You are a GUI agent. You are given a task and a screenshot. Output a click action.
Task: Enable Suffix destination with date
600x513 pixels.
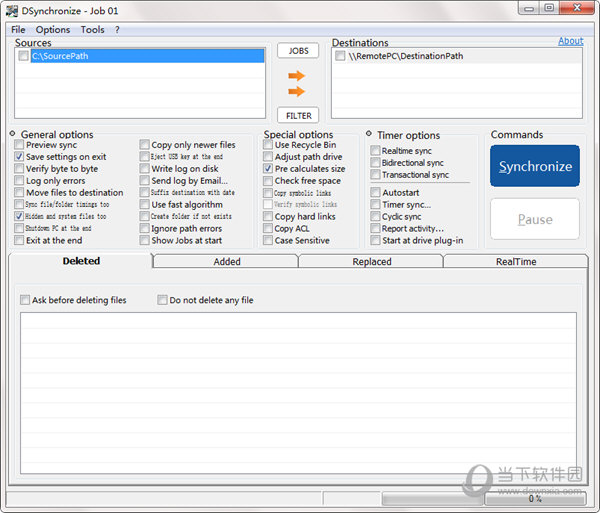[x=144, y=192]
